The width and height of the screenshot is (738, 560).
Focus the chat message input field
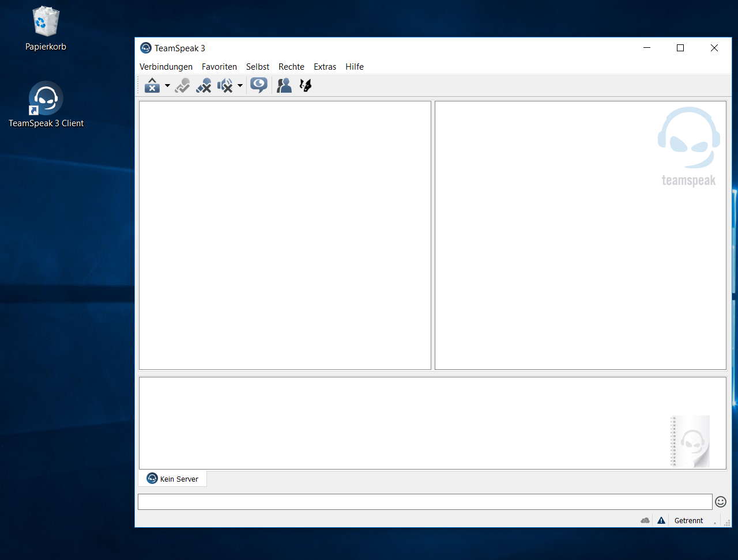click(425, 502)
